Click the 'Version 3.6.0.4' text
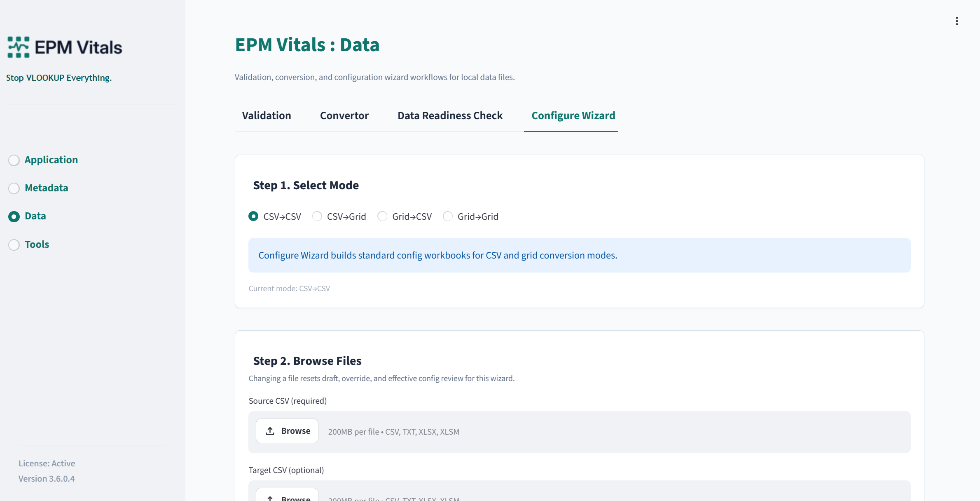Screen dimensions: 980x501 (x=47, y=479)
